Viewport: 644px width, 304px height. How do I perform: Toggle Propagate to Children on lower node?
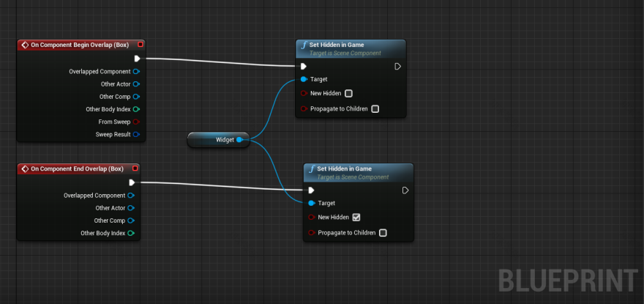point(383,233)
